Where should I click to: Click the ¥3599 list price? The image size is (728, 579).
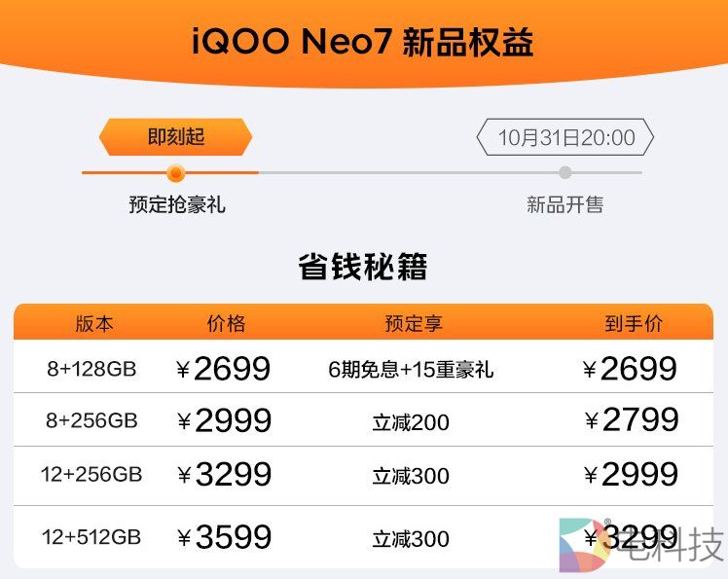click(x=225, y=537)
